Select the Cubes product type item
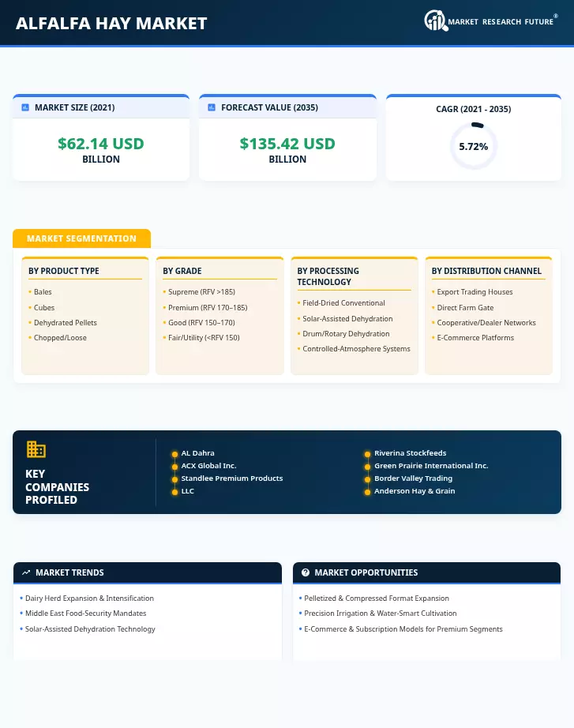Screen dimensions: 574x728 [44, 307]
